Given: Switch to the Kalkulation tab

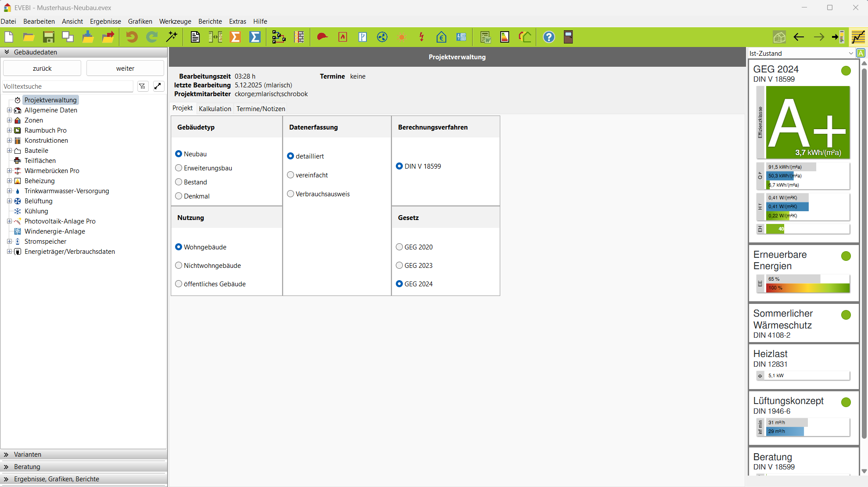Looking at the screenshot, I should click(215, 109).
